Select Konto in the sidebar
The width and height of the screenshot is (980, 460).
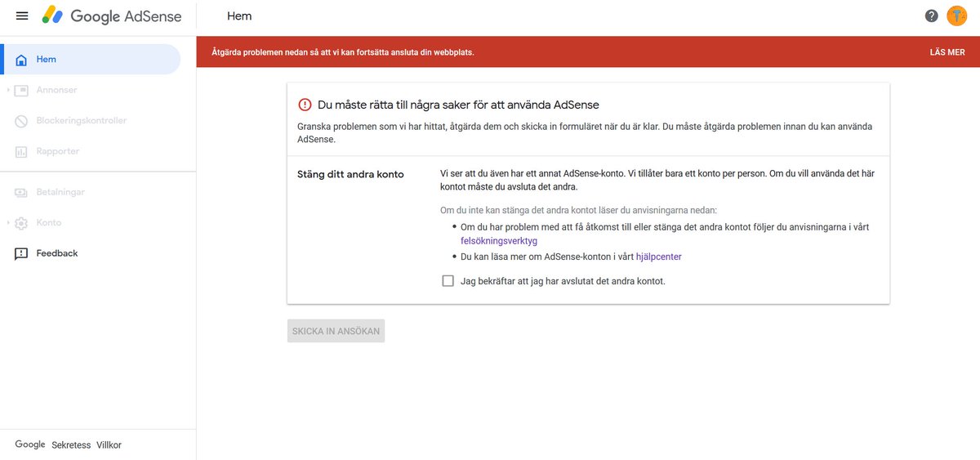click(91, 223)
